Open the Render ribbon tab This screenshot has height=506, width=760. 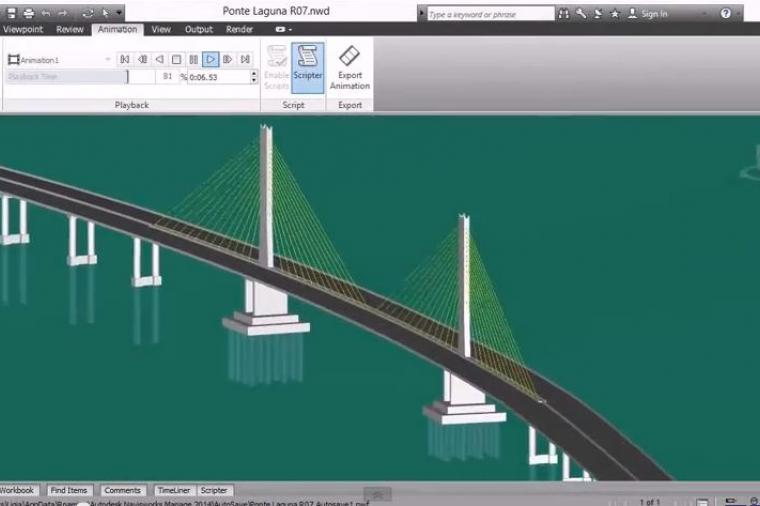(x=239, y=30)
